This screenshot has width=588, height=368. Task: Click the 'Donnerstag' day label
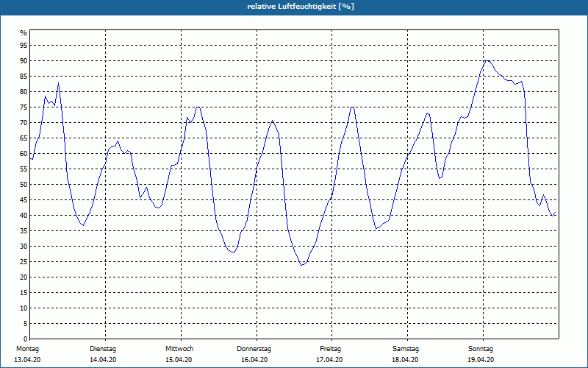(x=254, y=349)
